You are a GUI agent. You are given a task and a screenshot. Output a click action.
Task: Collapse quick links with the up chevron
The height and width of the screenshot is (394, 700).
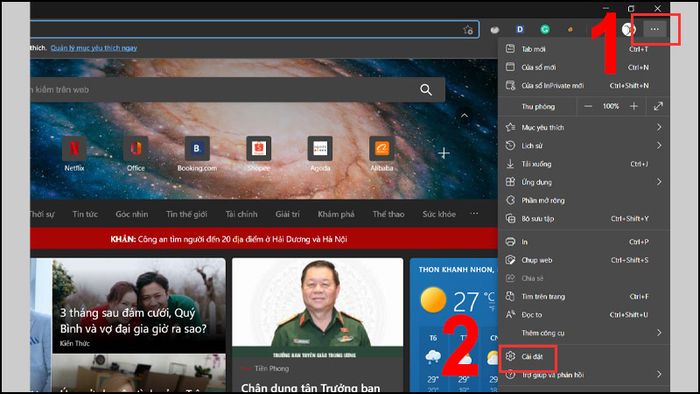[464, 116]
